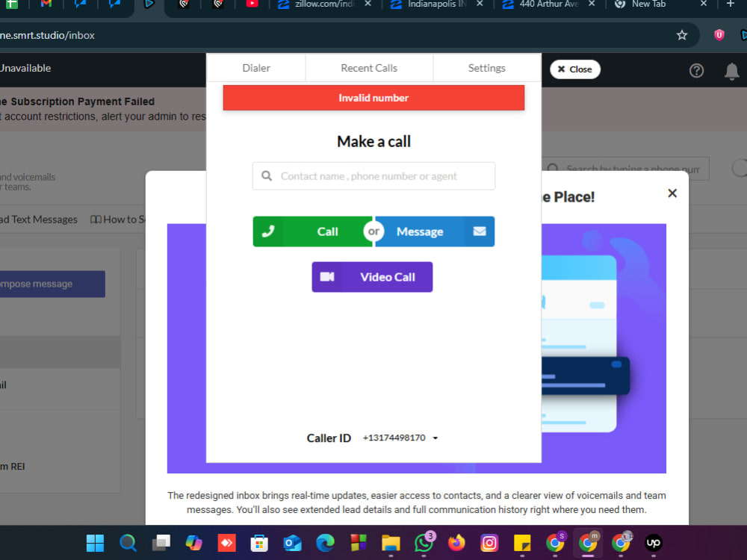This screenshot has width=747, height=560.
Task: Switch to the green Sheets pinned tab
Action: pyautogui.click(x=11, y=4)
